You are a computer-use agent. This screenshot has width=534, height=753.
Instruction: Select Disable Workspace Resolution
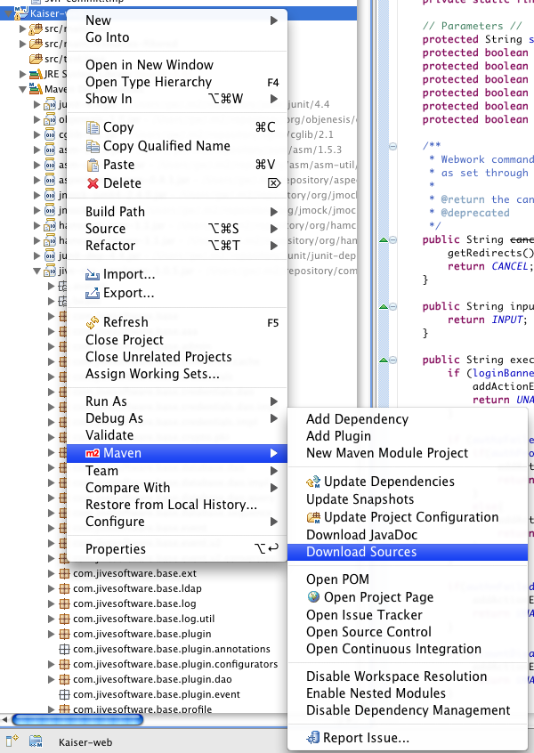click(407, 676)
